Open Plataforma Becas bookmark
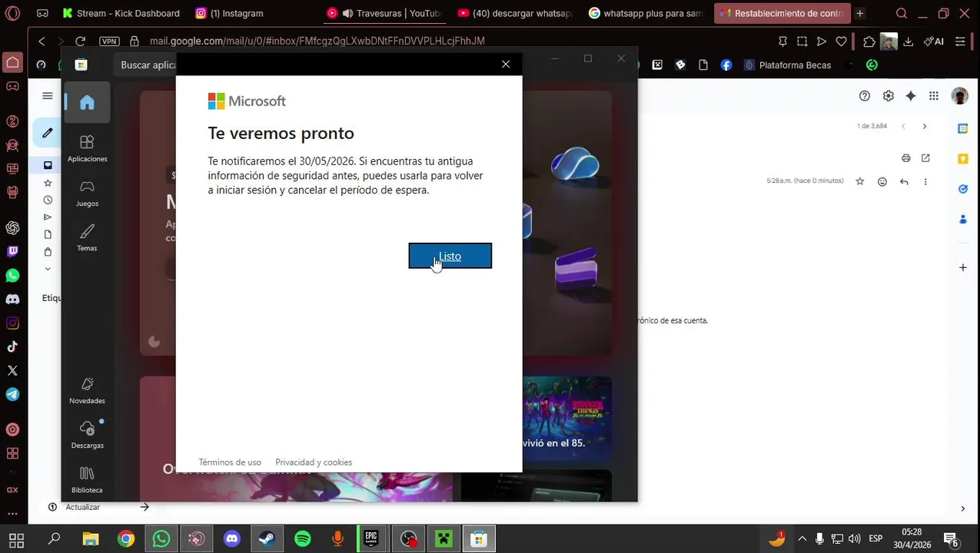Screen dimensions: 980x553 788,65
